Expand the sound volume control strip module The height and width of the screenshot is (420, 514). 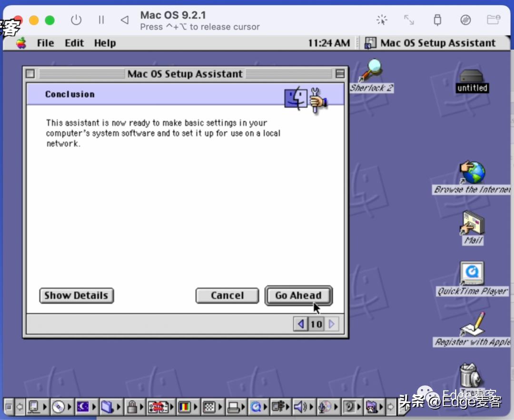300,407
